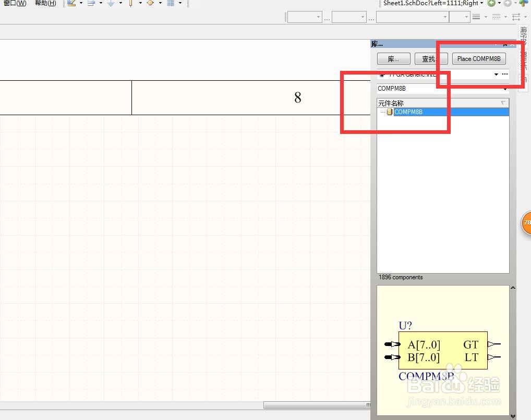The width and height of the screenshot is (531, 420).
Task: Click the green back navigation arrow
Action: tap(491, 3)
